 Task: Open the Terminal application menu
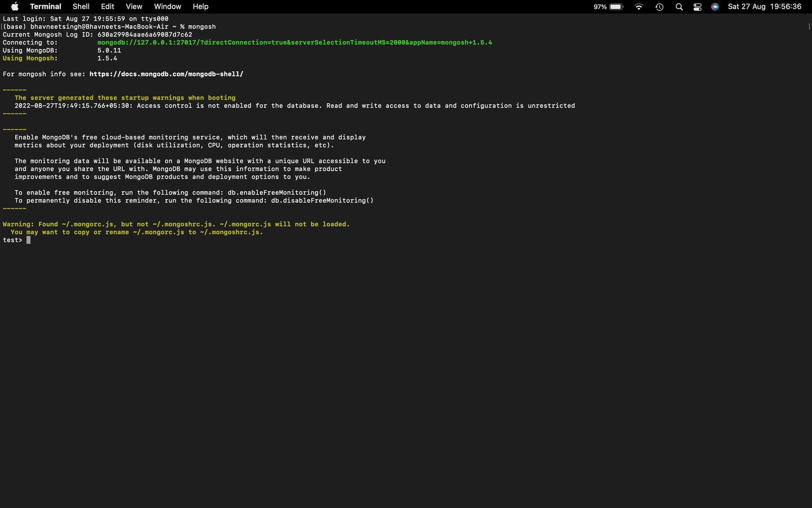pyautogui.click(x=45, y=6)
